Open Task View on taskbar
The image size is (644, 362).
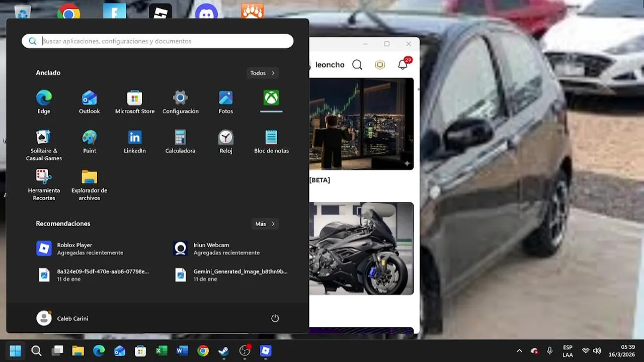[57, 350]
